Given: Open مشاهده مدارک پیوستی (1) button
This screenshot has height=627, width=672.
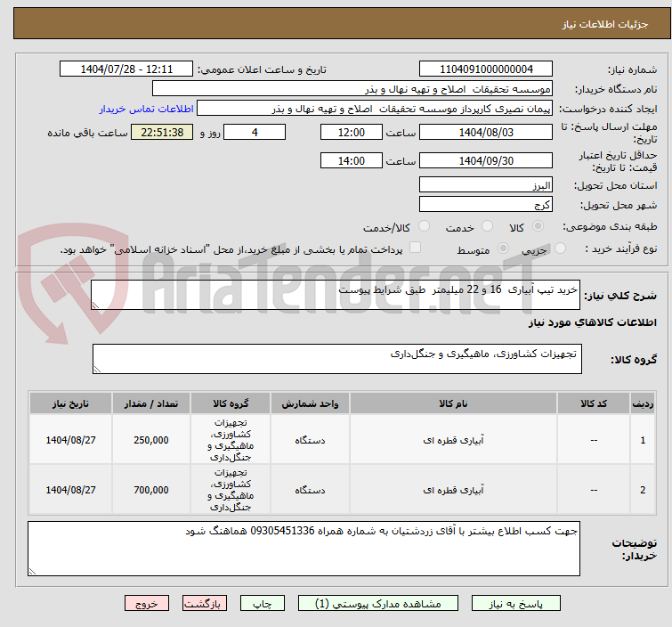Looking at the screenshot, I should coord(378,603).
